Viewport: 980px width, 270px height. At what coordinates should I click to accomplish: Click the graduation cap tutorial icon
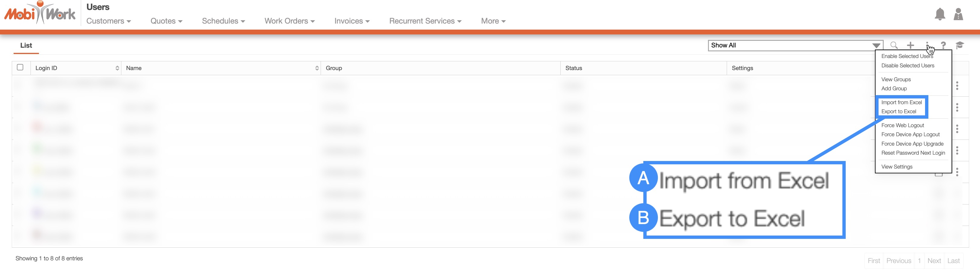click(x=959, y=45)
